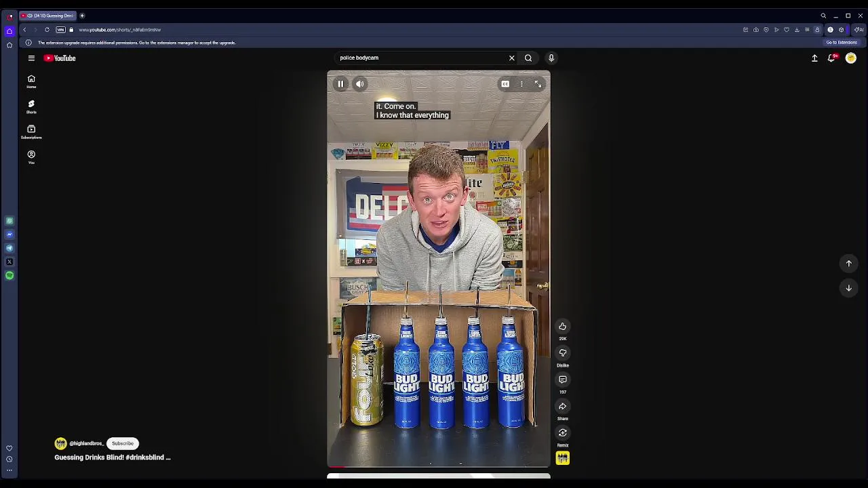The height and width of the screenshot is (488, 868).
Task: Go back in the browser
Action: [24, 30]
